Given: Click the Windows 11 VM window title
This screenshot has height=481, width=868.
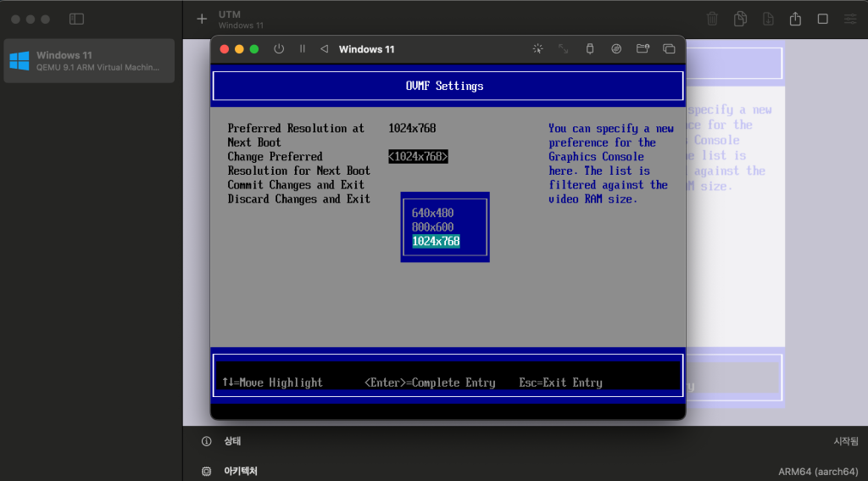Looking at the screenshot, I should pos(366,49).
